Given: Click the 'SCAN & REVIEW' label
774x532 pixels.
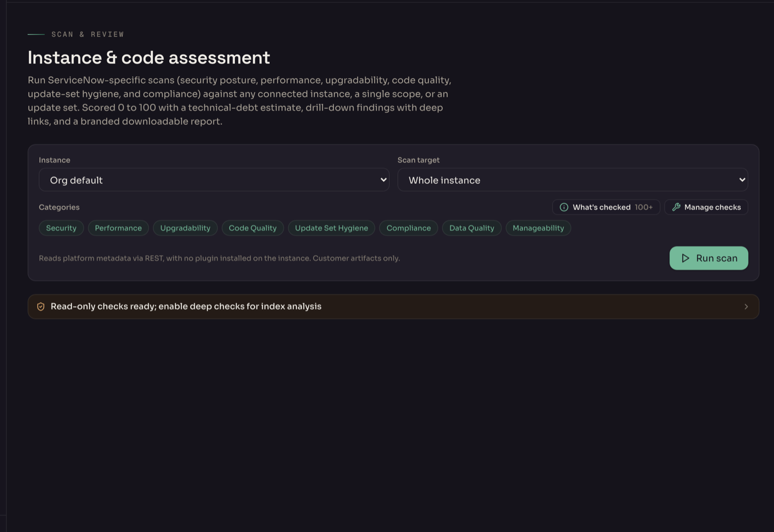Looking at the screenshot, I should [x=87, y=34].
